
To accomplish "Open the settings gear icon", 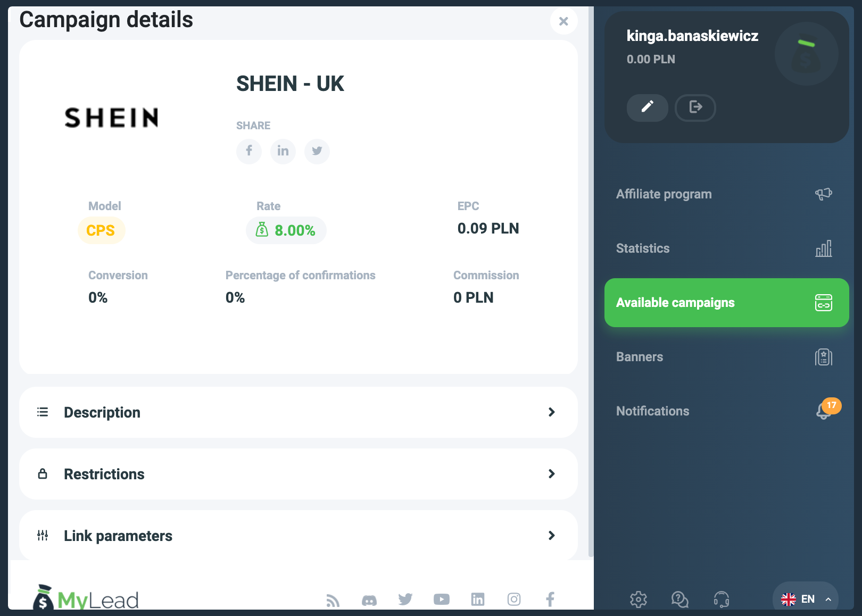I will [x=639, y=600].
